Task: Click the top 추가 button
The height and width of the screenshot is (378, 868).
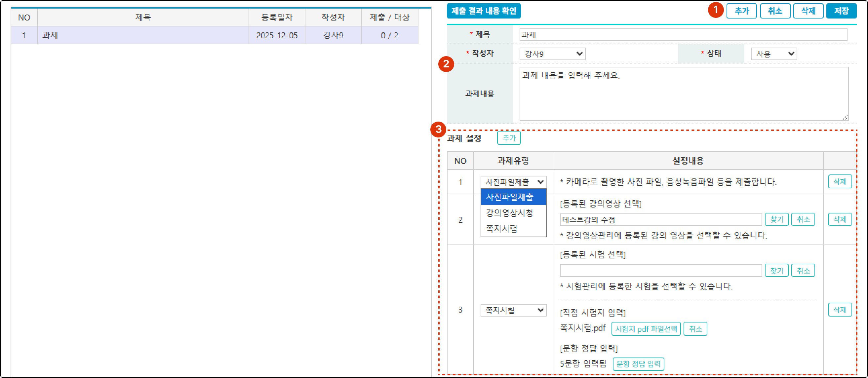Action: click(x=741, y=11)
